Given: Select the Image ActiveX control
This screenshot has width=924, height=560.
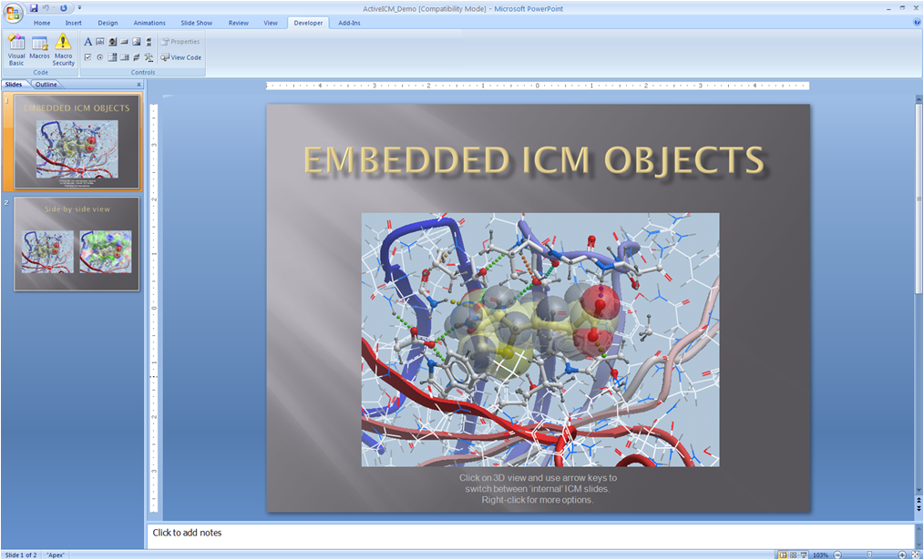Looking at the screenshot, I should click(137, 42).
